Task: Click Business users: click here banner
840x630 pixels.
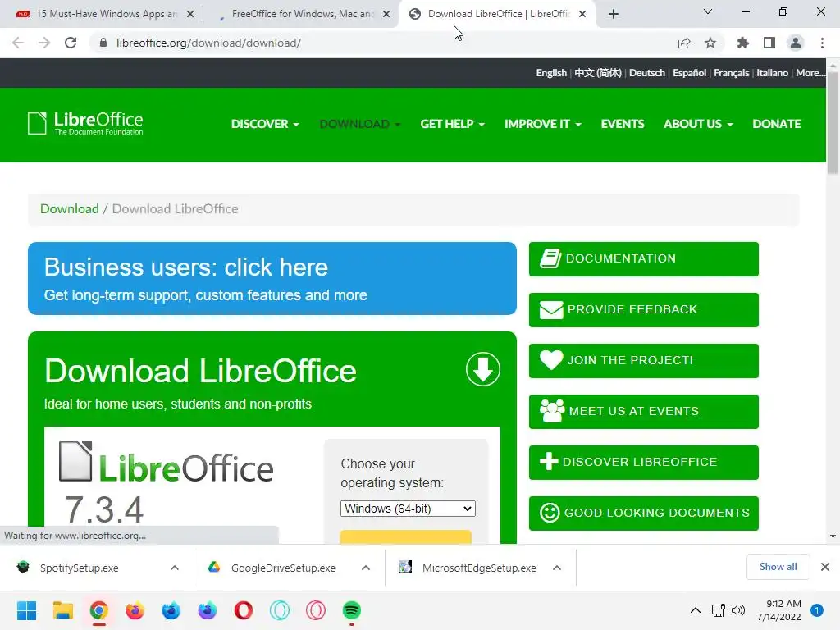Action: pyautogui.click(x=272, y=279)
